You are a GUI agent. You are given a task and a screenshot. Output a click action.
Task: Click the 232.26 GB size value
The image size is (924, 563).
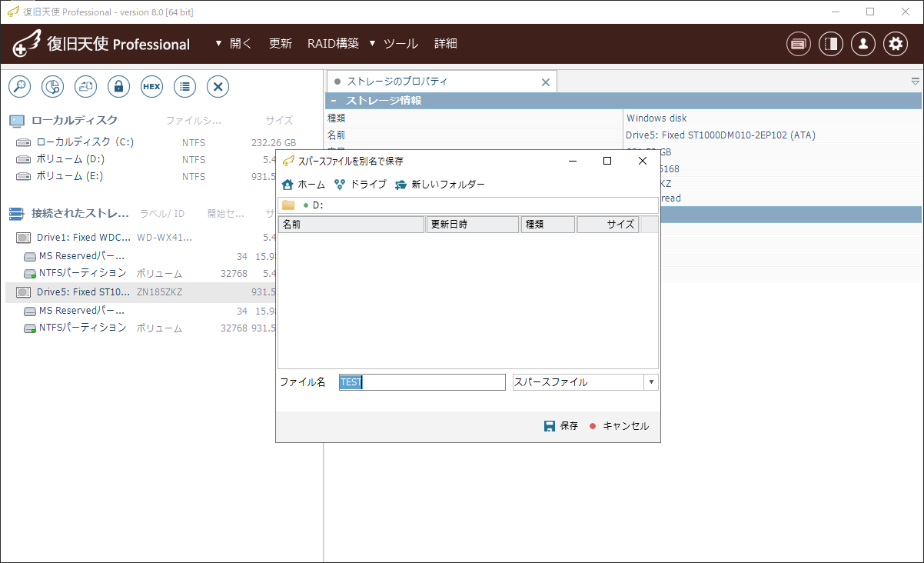(274, 142)
